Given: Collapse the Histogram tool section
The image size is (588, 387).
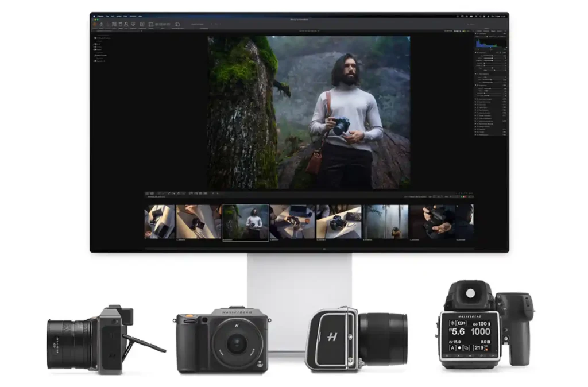Looking at the screenshot, I should [477, 34].
